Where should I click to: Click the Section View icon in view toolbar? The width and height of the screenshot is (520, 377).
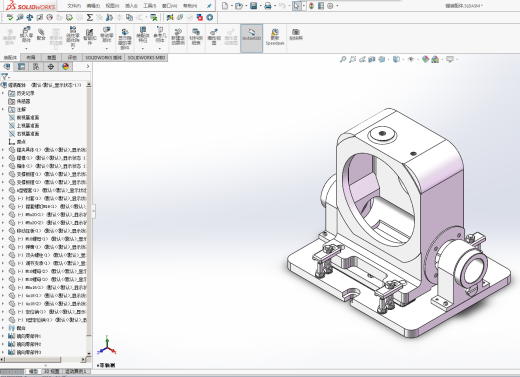point(372,59)
